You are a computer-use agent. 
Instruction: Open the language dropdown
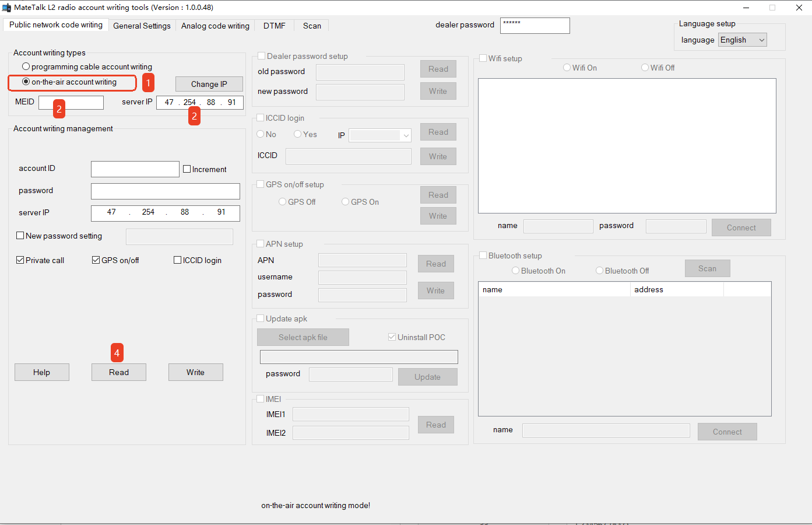click(x=742, y=40)
